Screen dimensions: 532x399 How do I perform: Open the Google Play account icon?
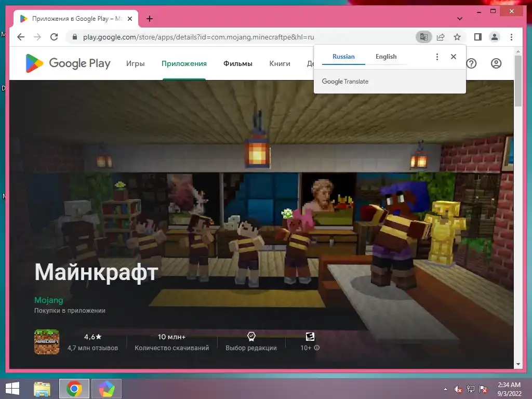(496, 63)
